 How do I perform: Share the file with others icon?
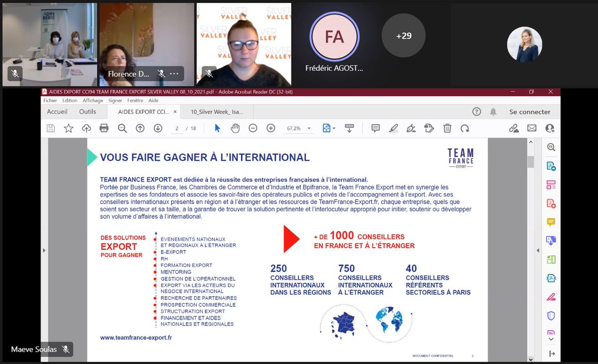click(x=550, y=128)
